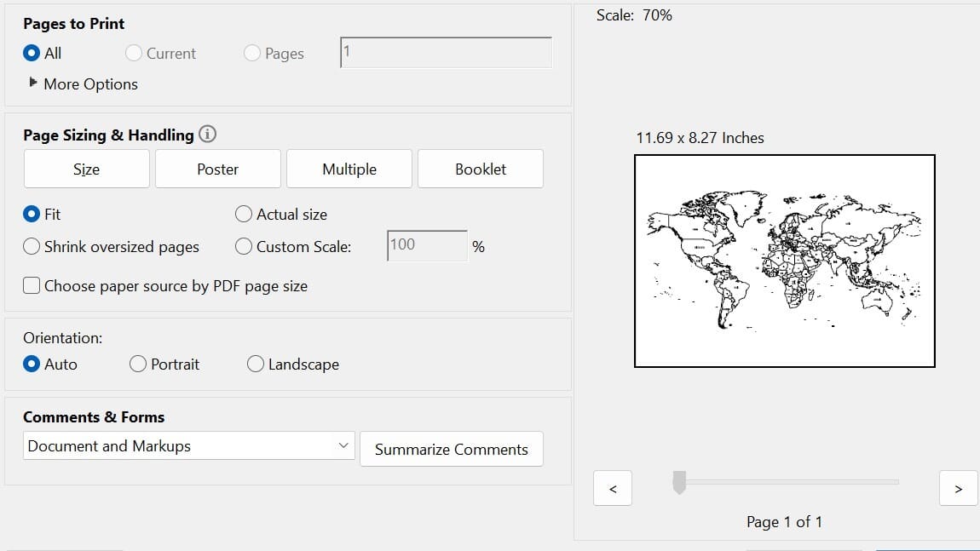Click the page preview slider handle

pyautogui.click(x=679, y=482)
